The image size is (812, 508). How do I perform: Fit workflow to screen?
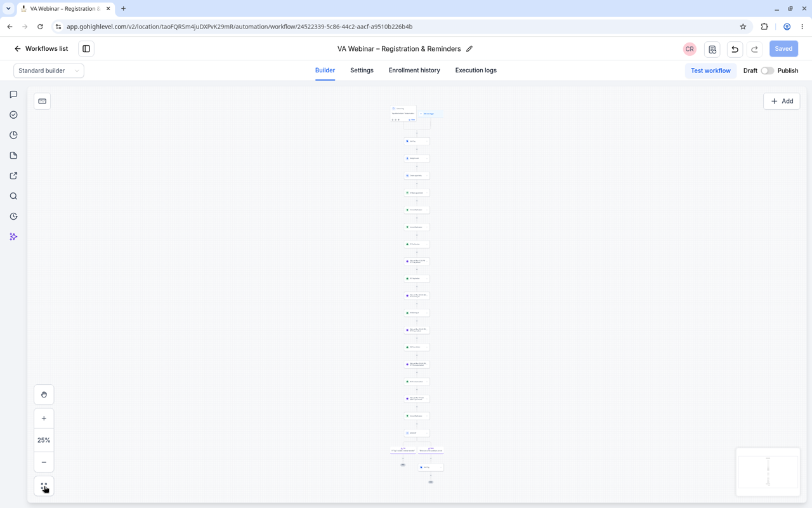[44, 486]
